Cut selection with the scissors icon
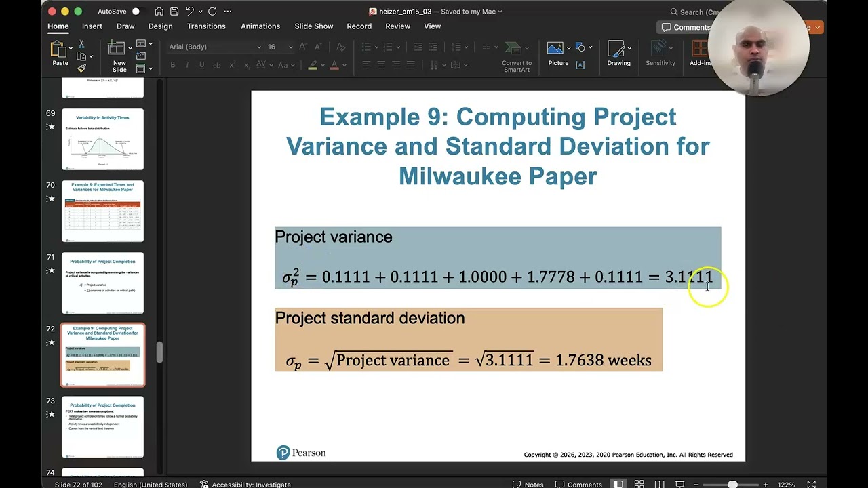Screen dimensions: 868x488 81,44
